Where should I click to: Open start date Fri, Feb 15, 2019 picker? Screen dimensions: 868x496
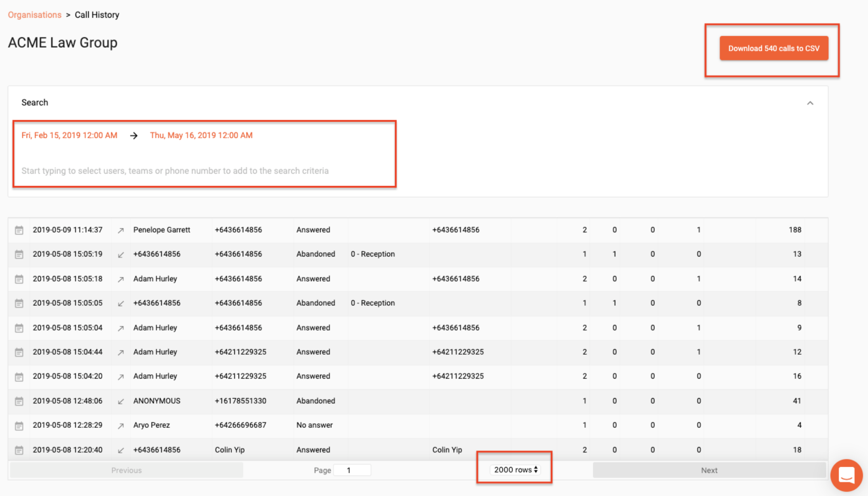[x=69, y=135]
